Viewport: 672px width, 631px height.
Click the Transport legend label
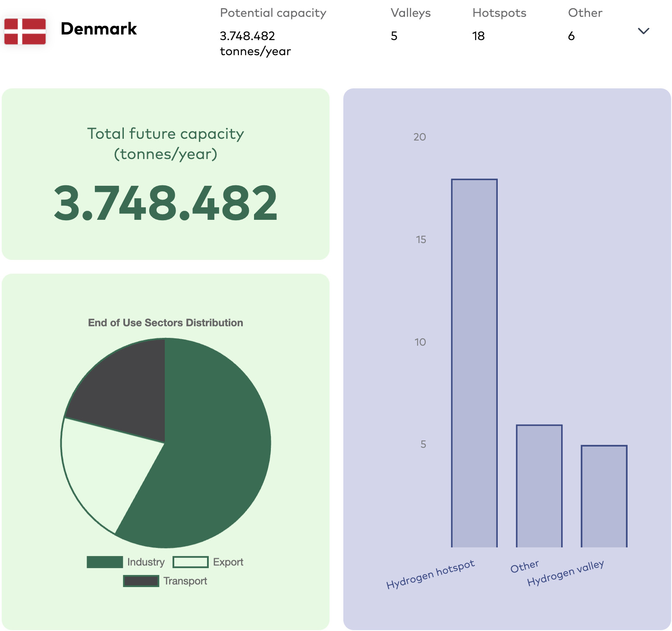click(185, 581)
